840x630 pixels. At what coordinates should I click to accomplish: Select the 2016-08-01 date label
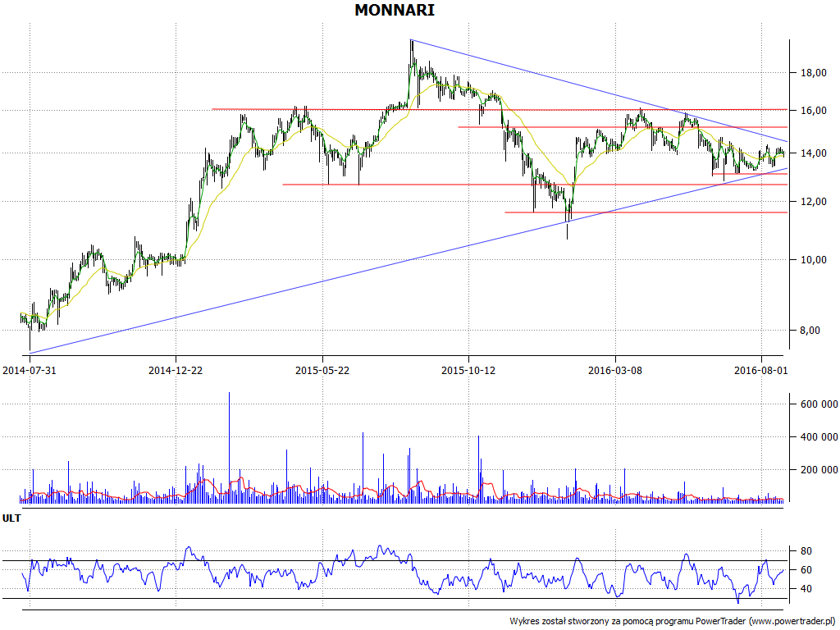[760, 370]
